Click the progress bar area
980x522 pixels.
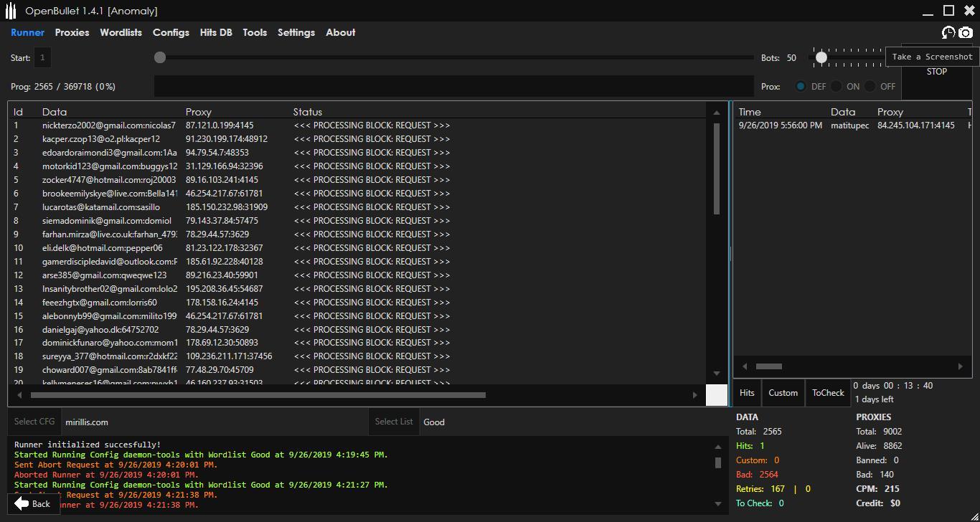[x=453, y=86]
